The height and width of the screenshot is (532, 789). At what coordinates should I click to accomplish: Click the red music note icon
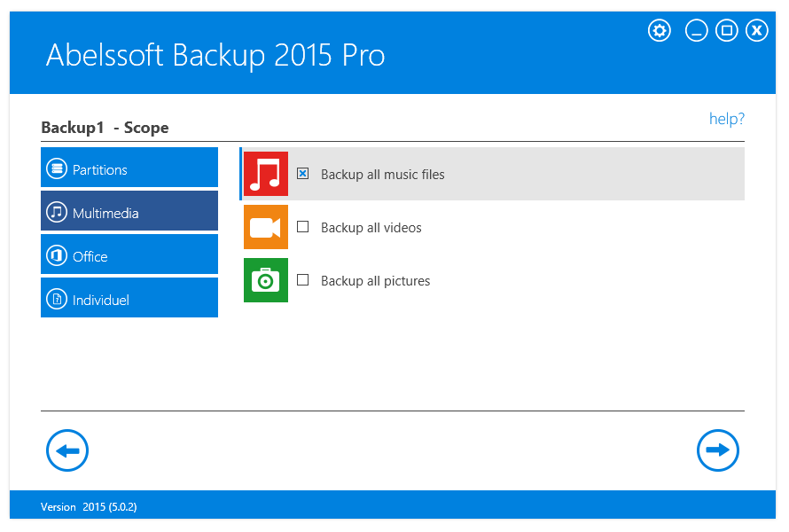point(265,174)
